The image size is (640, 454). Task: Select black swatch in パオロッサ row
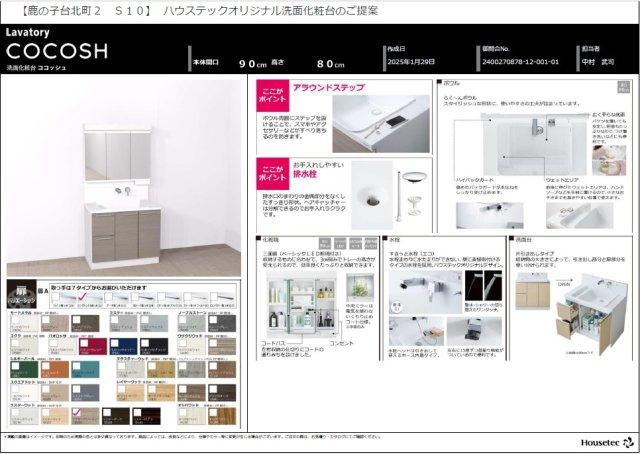coord(154,346)
